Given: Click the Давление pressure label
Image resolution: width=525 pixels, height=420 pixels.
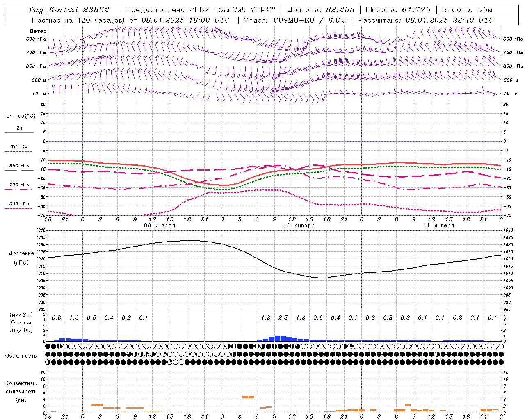Looking at the screenshot, I should point(21,253).
